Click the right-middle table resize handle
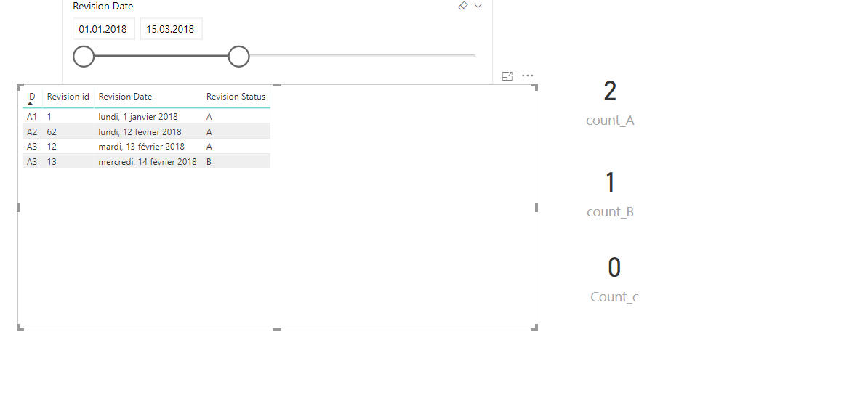The image size is (868, 398). click(x=537, y=207)
